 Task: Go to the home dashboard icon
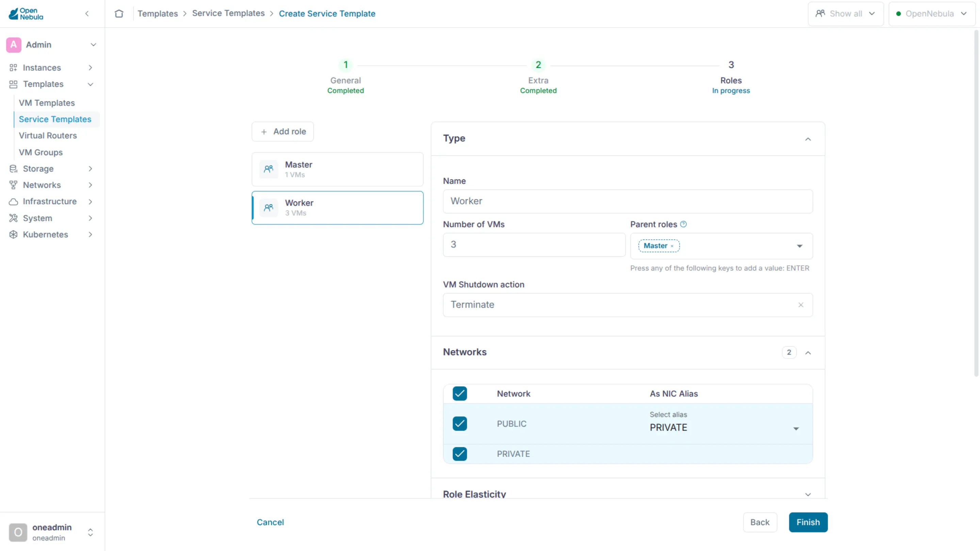pos(119,14)
